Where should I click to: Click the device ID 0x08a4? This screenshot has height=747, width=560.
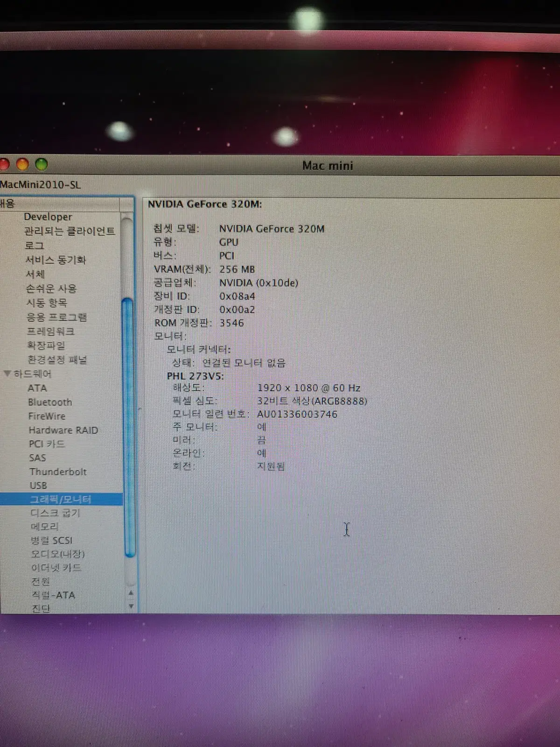click(237, 296)
